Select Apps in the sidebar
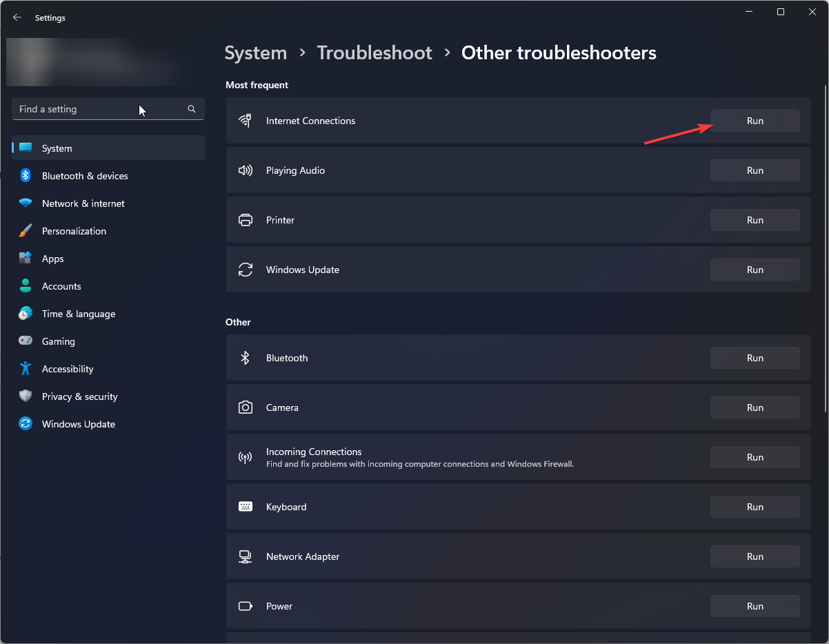This screenshot has width=829, height=644. coord(108,259)
